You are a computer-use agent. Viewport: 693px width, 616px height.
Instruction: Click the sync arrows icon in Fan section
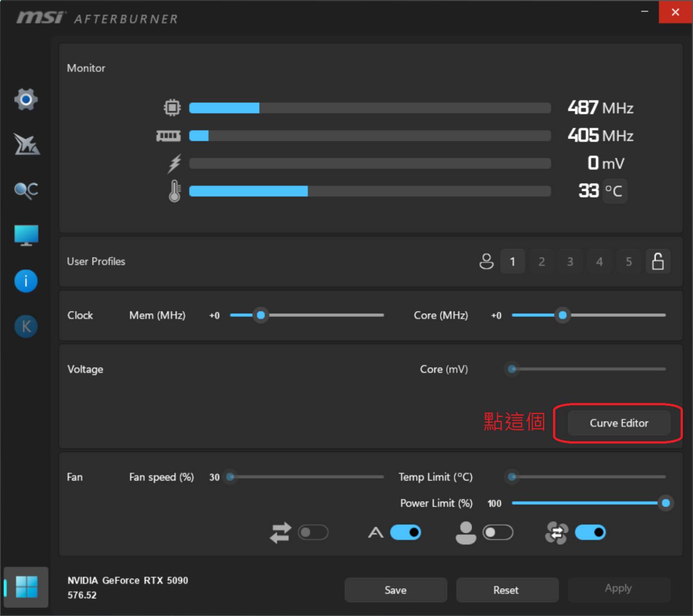coord(280,532)
